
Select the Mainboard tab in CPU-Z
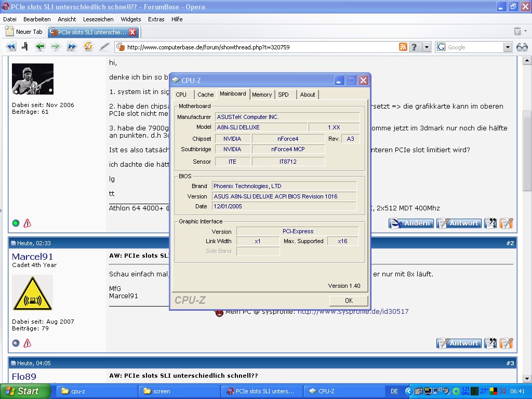[x=233, y=94]
